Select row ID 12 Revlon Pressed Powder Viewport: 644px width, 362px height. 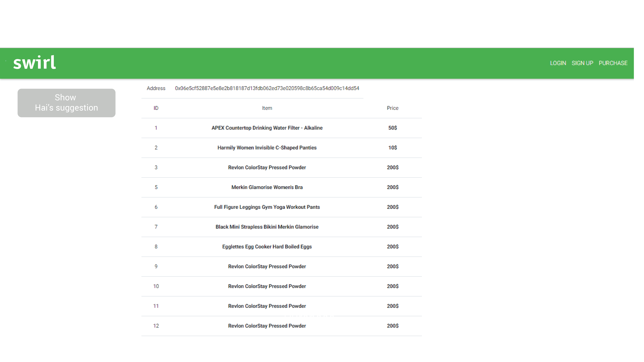267,326
